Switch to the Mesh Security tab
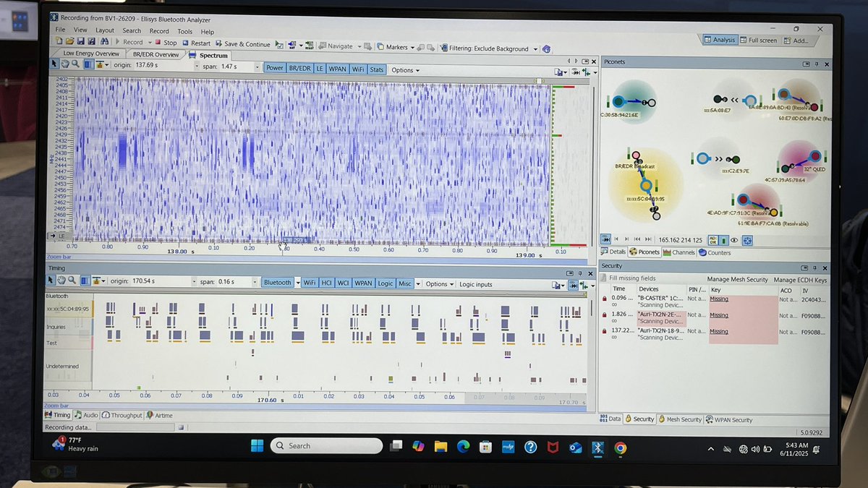Screen dimensions: 868x488 click(x=680, y=419)
